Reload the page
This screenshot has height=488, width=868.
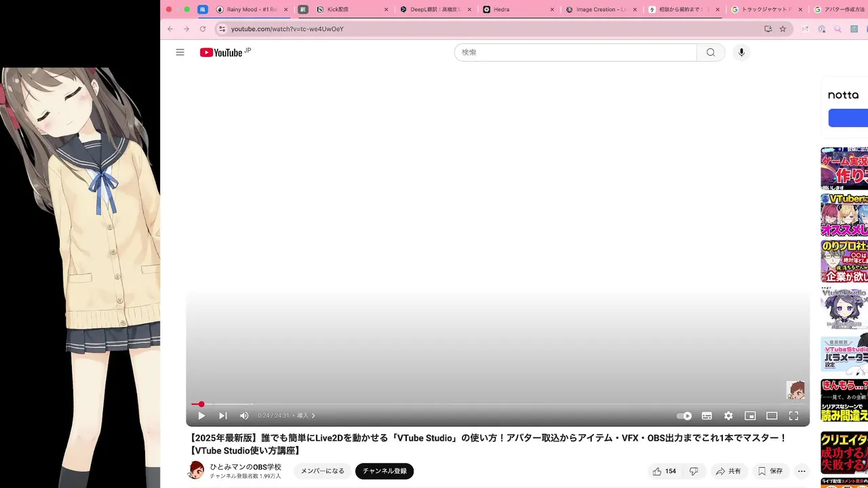[203, 29]
